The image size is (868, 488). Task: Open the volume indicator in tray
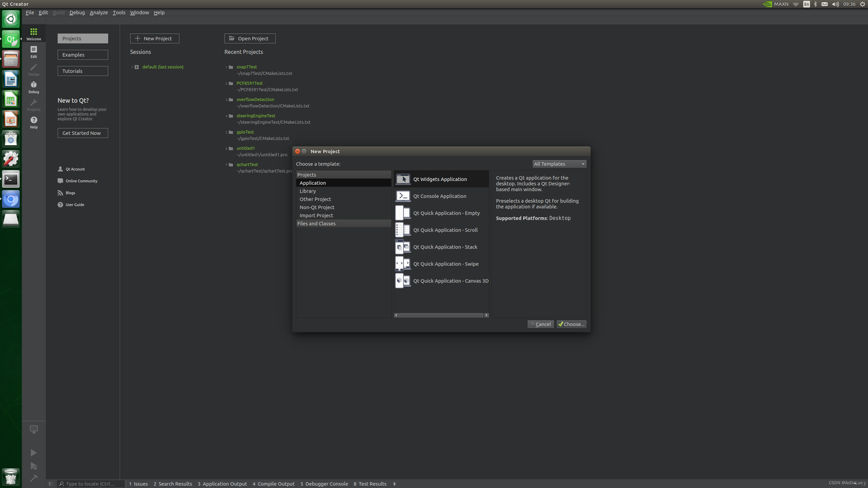point(835,4)
